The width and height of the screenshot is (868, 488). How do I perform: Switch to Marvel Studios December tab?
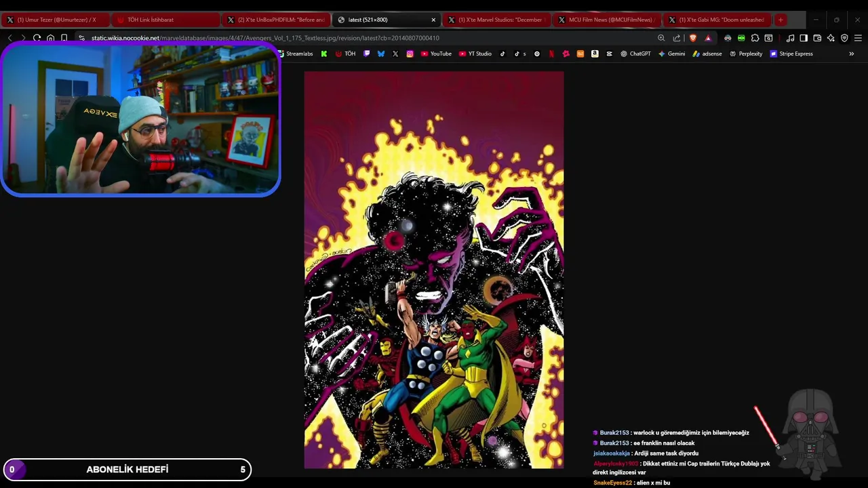coord(496,20)
